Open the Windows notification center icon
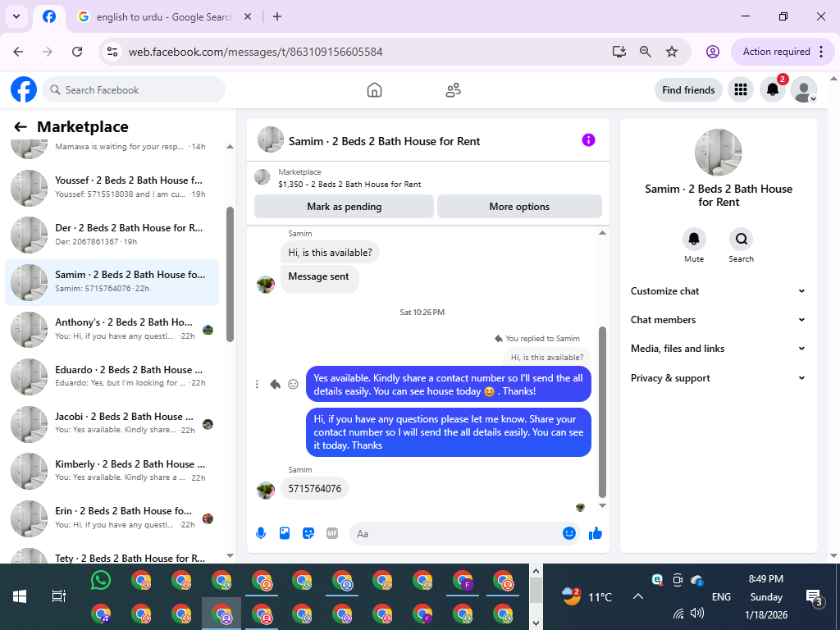 pyautogui.click(x=815, y=597)
